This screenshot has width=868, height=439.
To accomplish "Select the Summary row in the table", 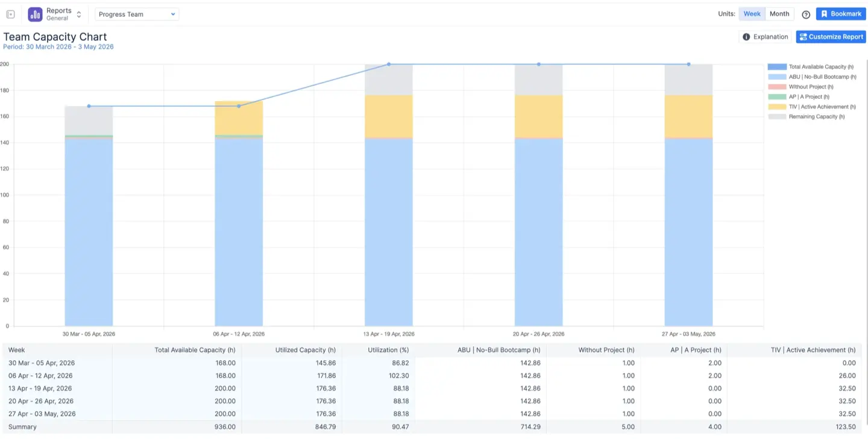I will pos(22,426).
